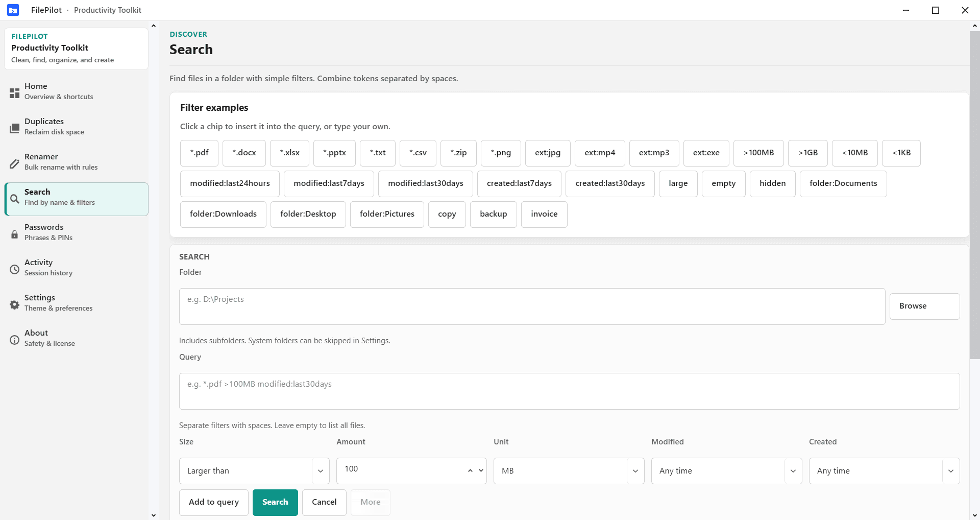Image resolution: width=980 pixels, height=520 pixels.
Task: Click the main content vertical scrollbar
Action: 974,195
